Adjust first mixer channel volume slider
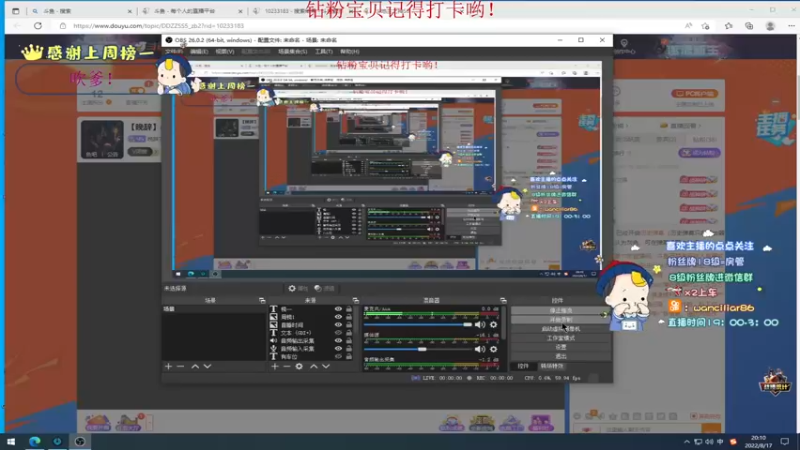This screenshot has width=800, height=450. coord(418,324)
